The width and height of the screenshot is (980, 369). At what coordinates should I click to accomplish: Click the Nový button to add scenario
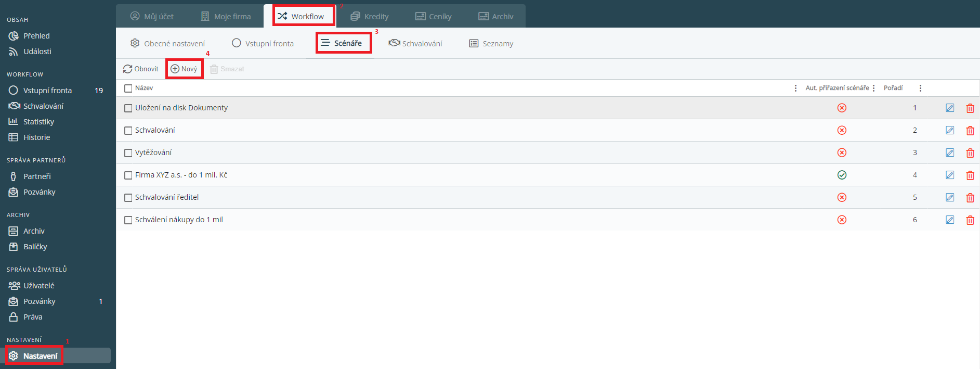tap(184, 69)
